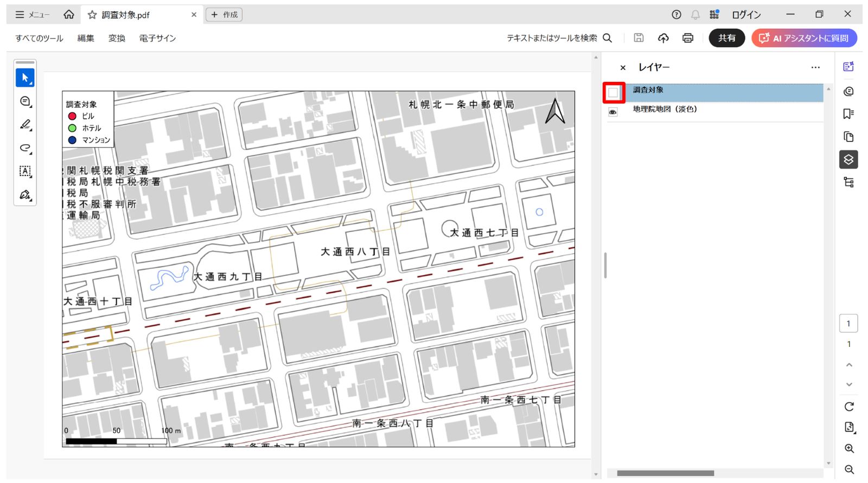
Task: Click the blue マンション legend circle
Action: click(x=72, y=140)
